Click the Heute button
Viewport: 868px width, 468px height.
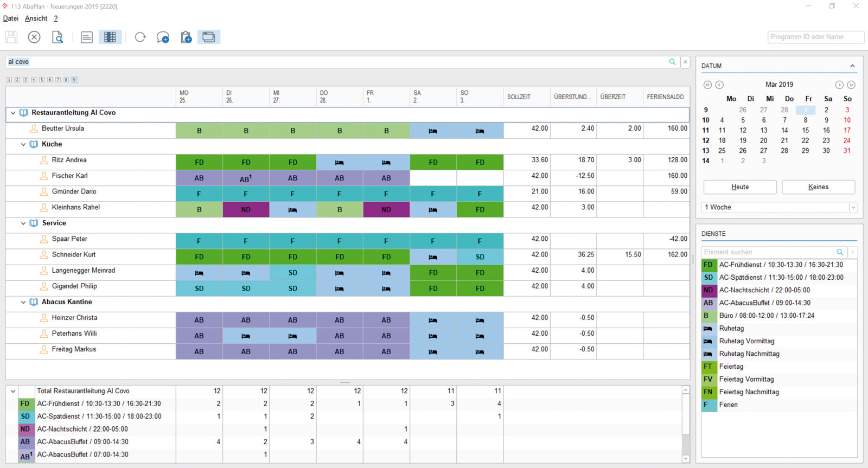tap(740, 187)
